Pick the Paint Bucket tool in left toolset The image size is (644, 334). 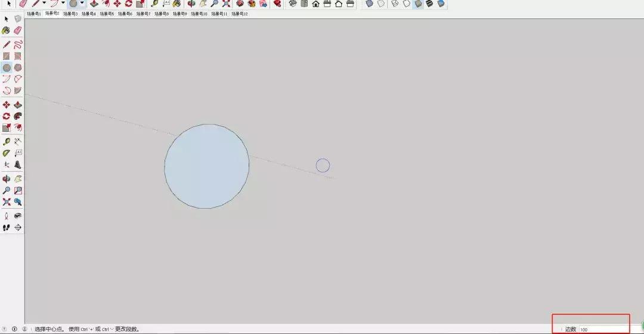(x=6, y=31)
